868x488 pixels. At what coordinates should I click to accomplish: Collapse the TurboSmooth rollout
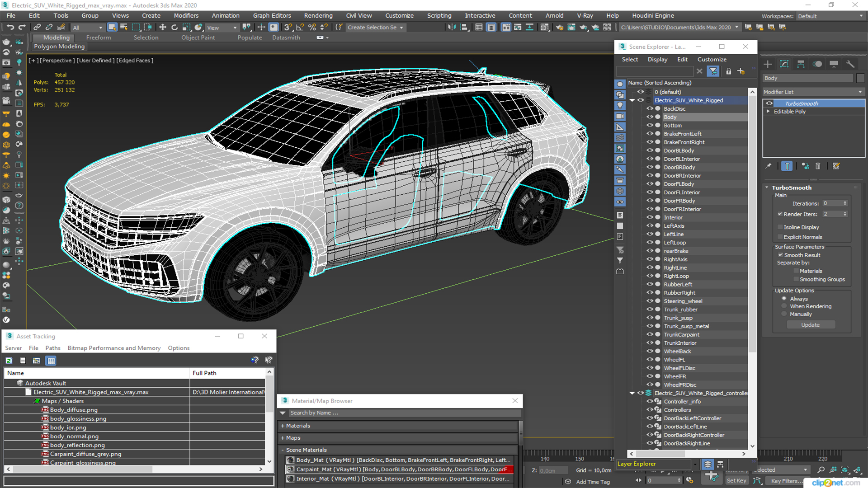point(767,188)
